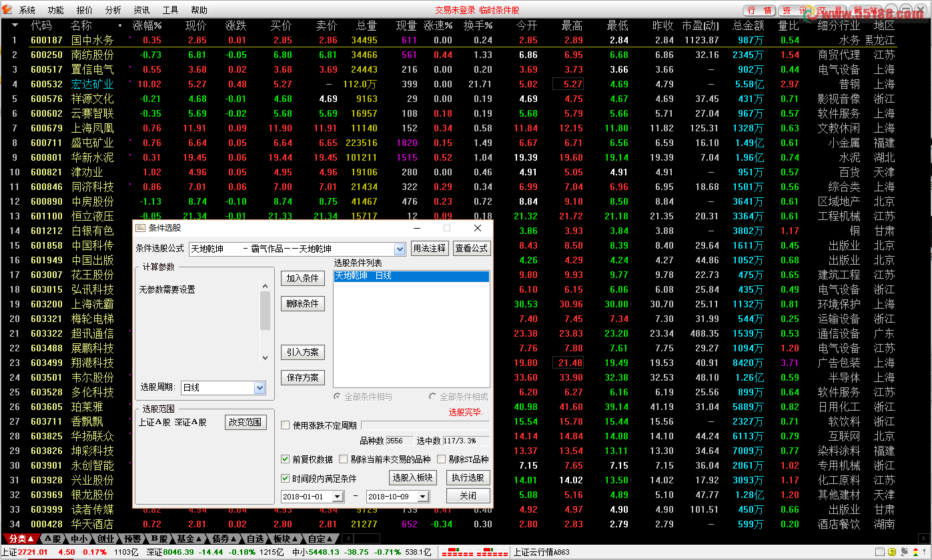Viewport: 932px width, 560px height.
Task: Click the 用法注释 button
Action: [x=430, y=249]
